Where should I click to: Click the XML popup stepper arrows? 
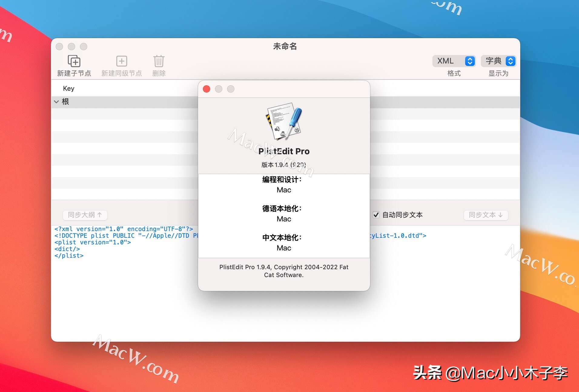coord(470,61)
